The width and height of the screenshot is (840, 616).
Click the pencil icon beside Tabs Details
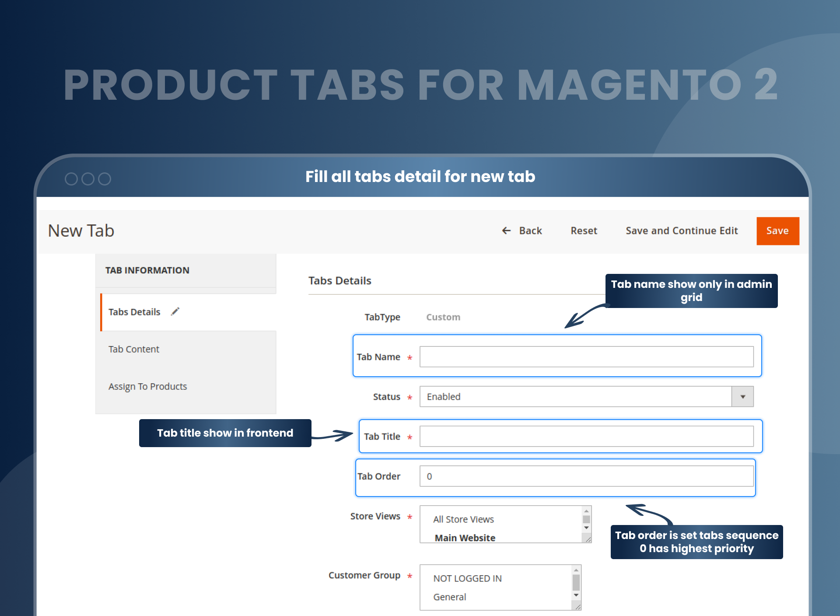click(x=175, y=311)
